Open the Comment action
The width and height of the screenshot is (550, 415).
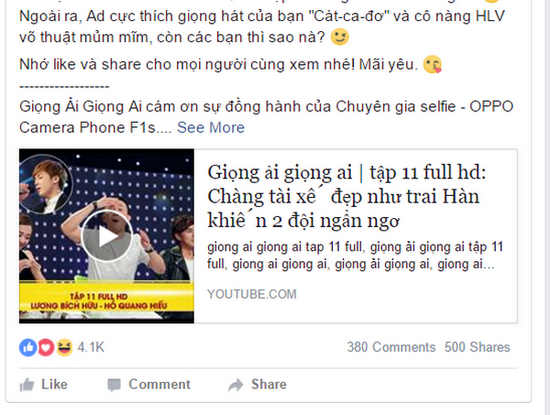pos(149,384)
